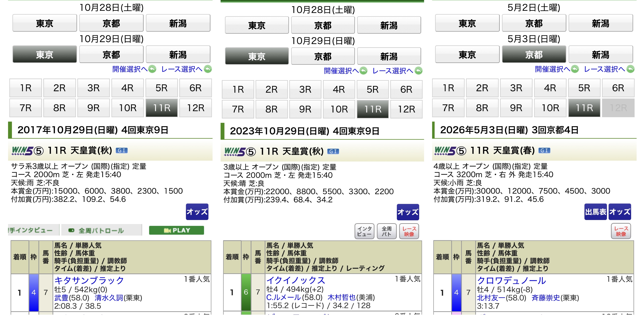Switch to 5R in the 2023 panel
Image resolution: width=644 pixels, height=317 pixels.
[373, 89]
